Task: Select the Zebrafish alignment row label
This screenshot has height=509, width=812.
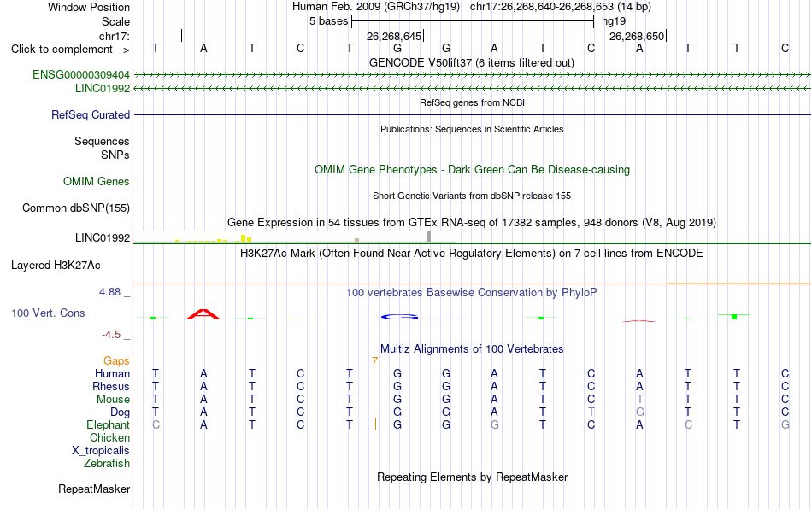Action: tap(107, 463)
